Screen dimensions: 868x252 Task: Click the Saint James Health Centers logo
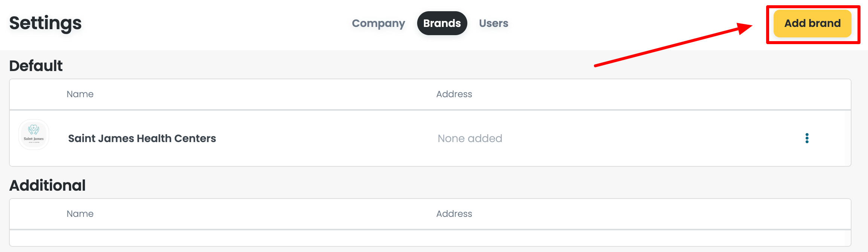pos(33,135)
